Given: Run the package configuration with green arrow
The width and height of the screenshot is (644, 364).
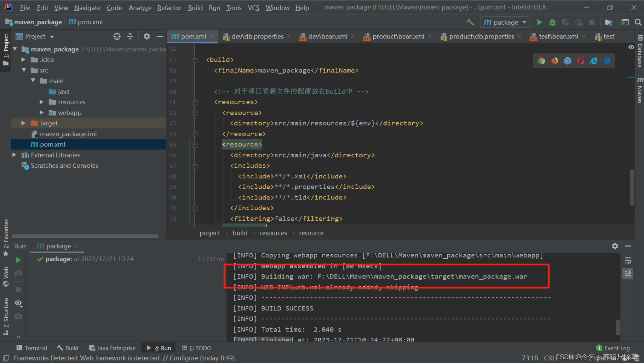Looking at the screenshot, I should 539,22.
